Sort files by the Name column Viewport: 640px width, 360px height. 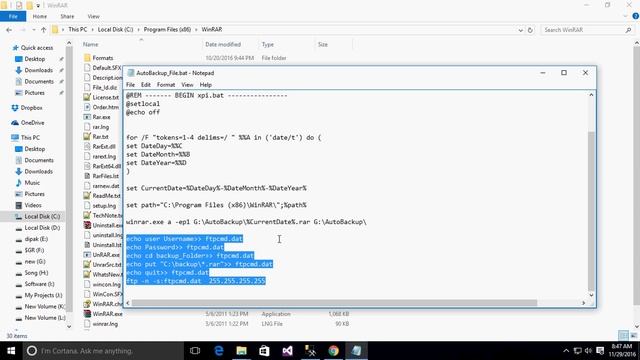[x=91, y=44]
